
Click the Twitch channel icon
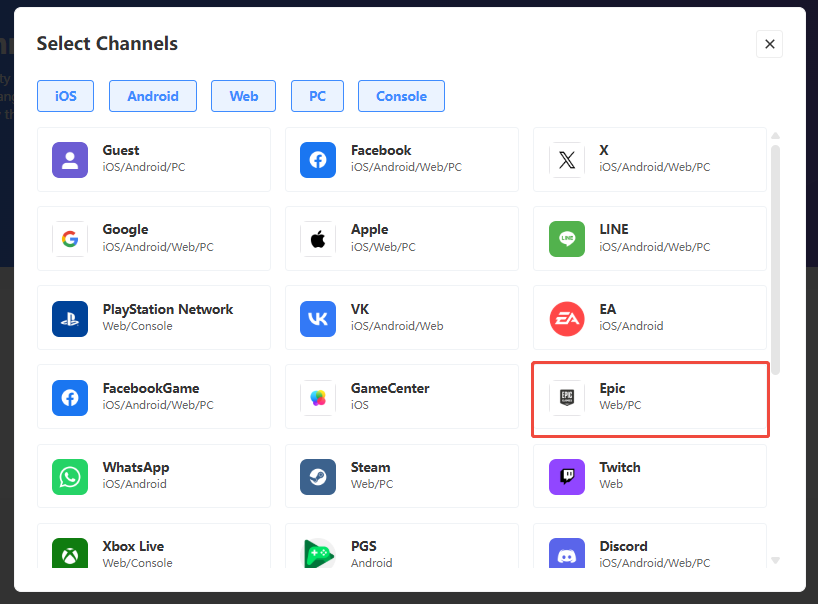(566, 477)
